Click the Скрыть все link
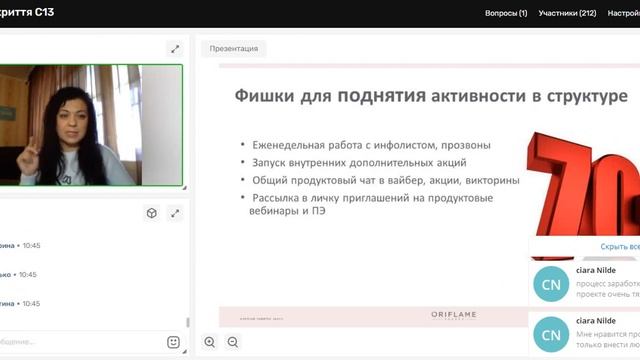The width and height of the screenshot is (640, 360). (620, 247)
